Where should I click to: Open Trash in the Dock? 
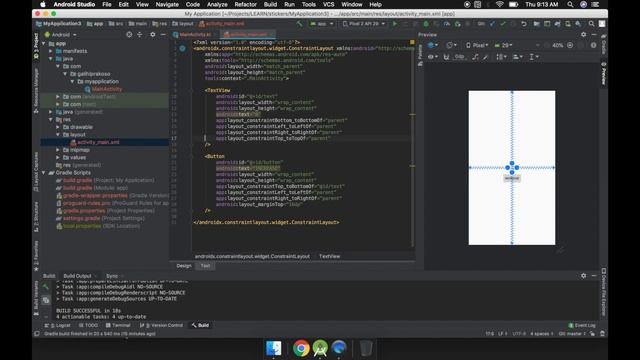(x=366, y=348)
